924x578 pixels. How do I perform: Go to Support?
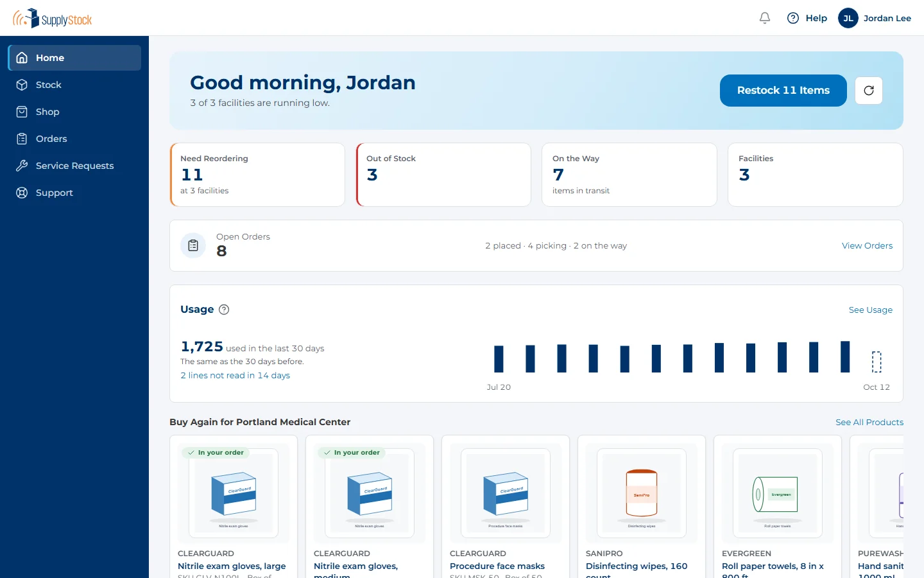pos(74,193)
